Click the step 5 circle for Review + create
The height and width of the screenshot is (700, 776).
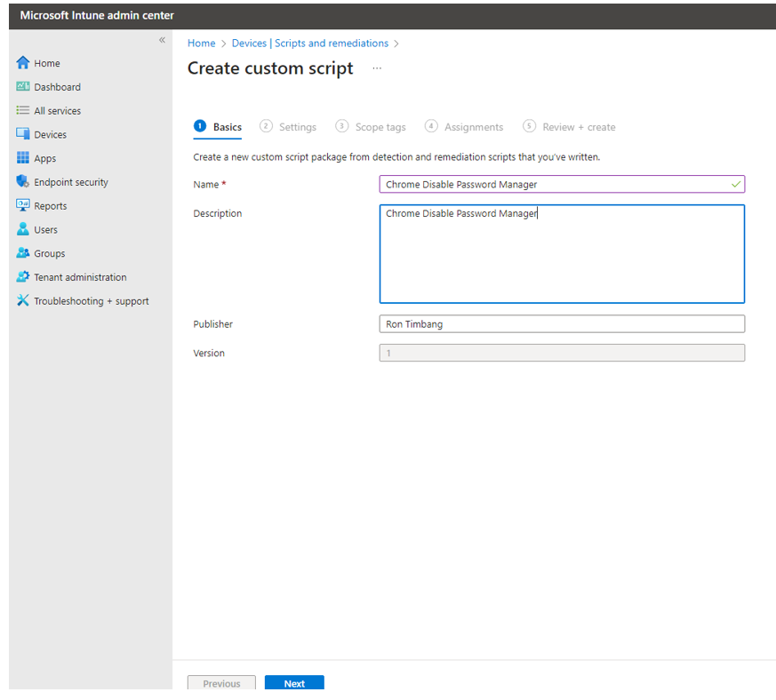pos(529,126)
